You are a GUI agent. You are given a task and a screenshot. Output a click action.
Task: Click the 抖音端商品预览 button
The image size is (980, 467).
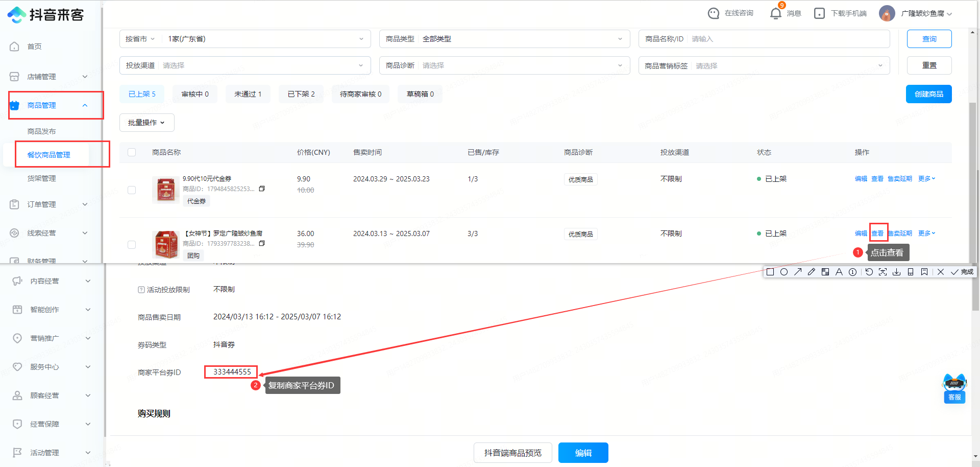click(x=513, y=453)
